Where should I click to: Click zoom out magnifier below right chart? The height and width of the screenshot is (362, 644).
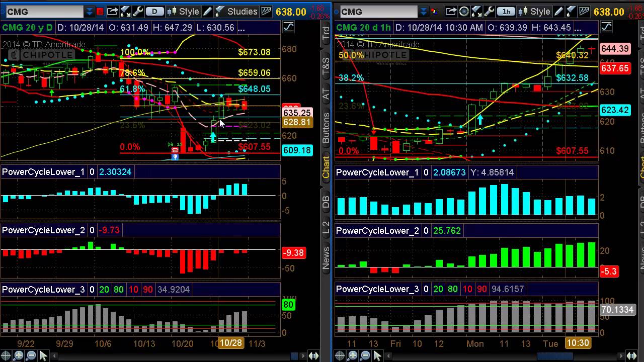pyautogui.click(x=365, y=356)
